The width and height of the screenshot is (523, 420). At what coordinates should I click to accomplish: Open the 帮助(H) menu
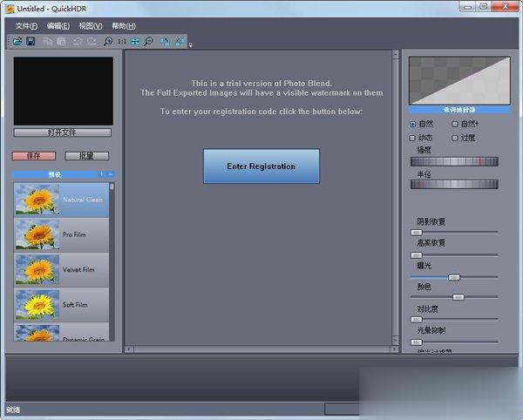(124, 26)
